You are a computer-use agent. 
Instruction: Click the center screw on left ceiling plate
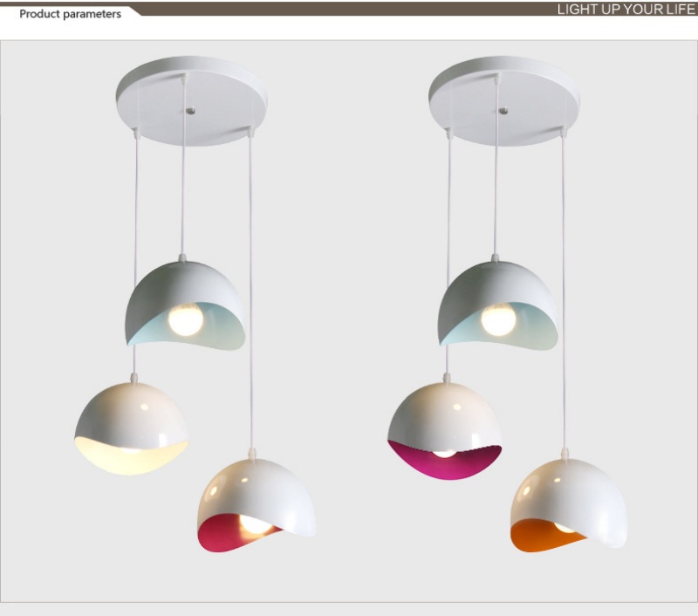pyautogui.click(x=188, y=111)
